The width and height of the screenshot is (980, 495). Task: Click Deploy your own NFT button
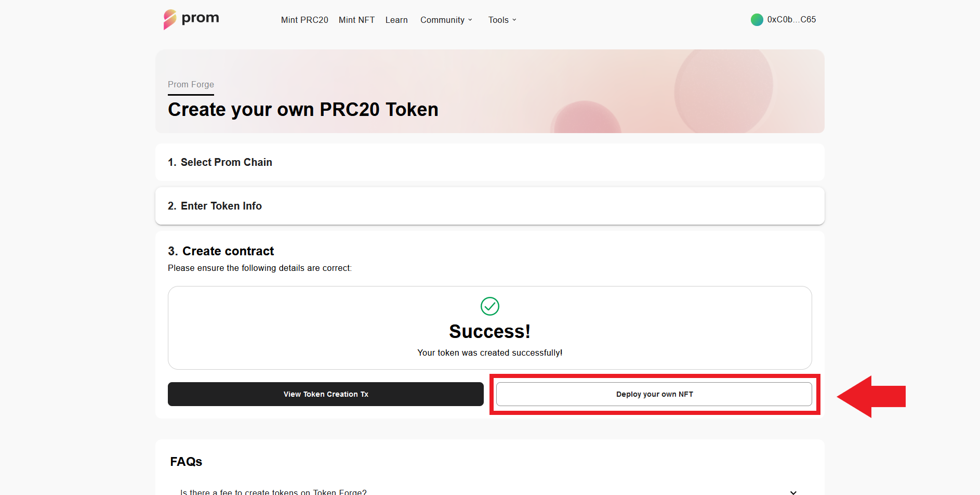click(x=654, y=394)
